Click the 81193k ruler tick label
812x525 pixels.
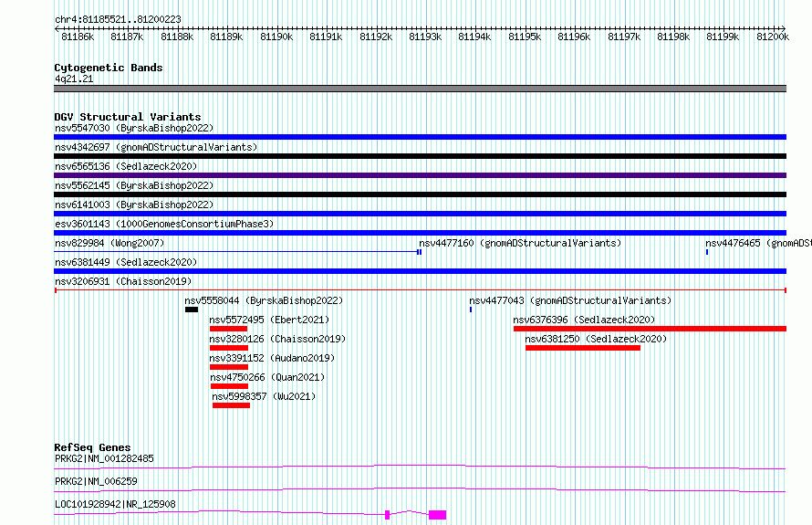425,37
